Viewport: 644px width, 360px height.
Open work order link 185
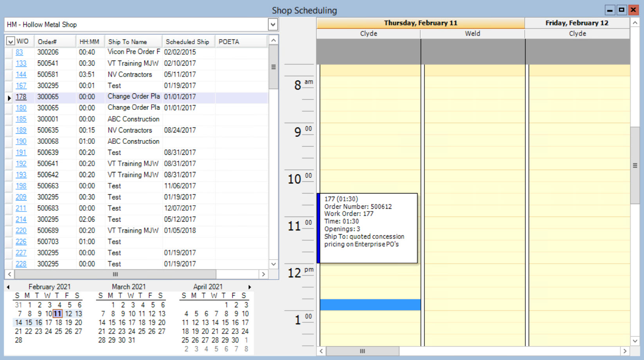coord(21,119)
